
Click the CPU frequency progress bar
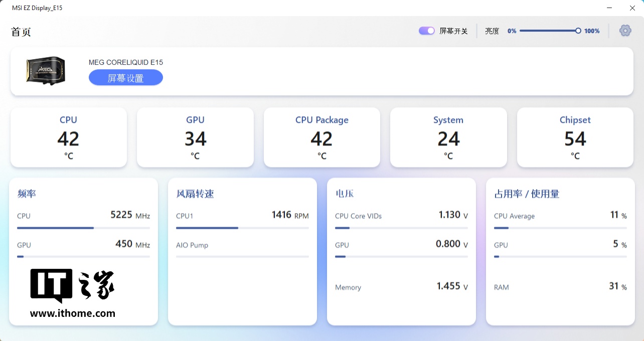pyautogui.click(x=83, y=228)
